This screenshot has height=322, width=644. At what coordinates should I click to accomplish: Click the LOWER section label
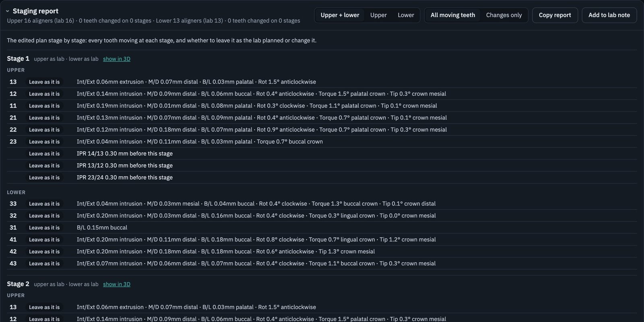(x=16, y=192)
